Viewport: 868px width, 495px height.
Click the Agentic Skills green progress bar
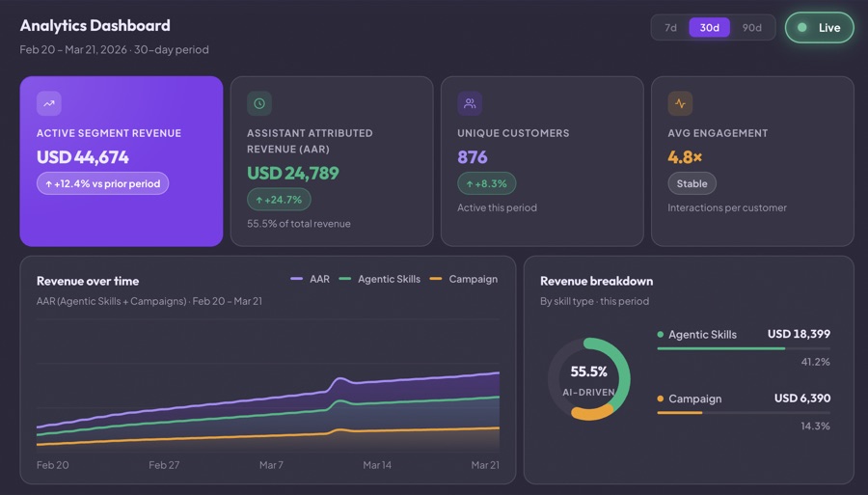point(720,348)
